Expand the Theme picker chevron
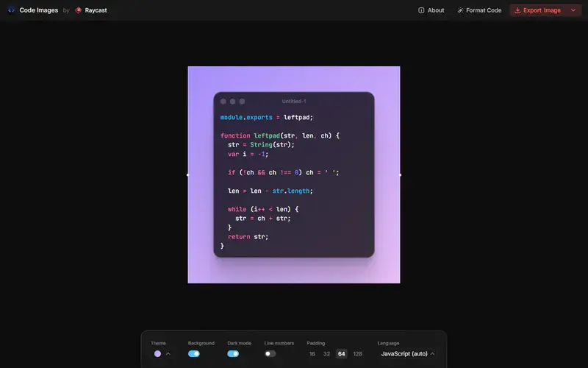Viewport: 588px width, 368px height. click(168, 354)
